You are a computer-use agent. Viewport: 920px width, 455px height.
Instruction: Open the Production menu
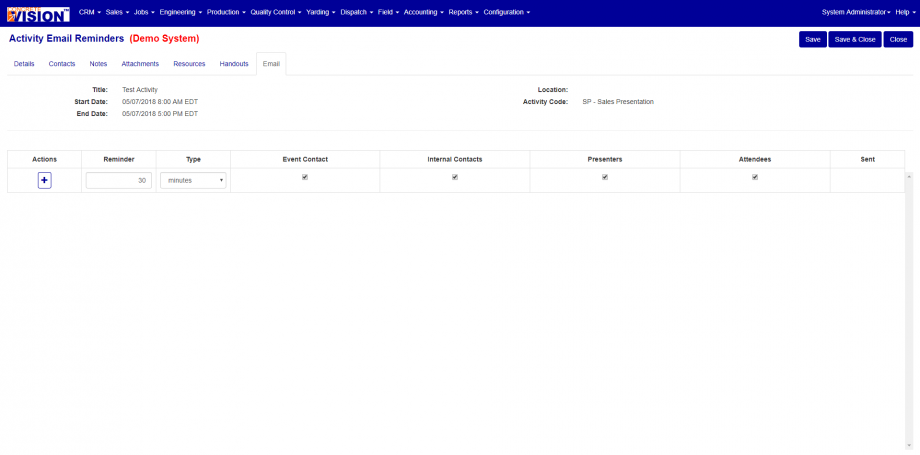click(226, 12)
